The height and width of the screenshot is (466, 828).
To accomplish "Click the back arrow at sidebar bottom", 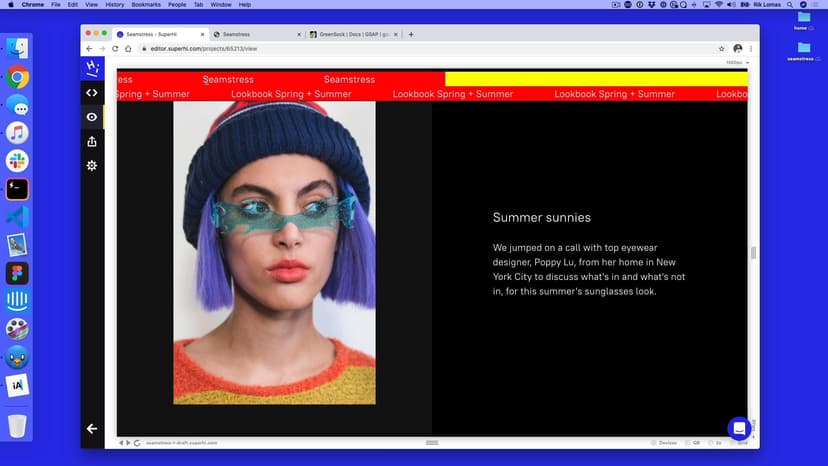I will coord(92,428).
